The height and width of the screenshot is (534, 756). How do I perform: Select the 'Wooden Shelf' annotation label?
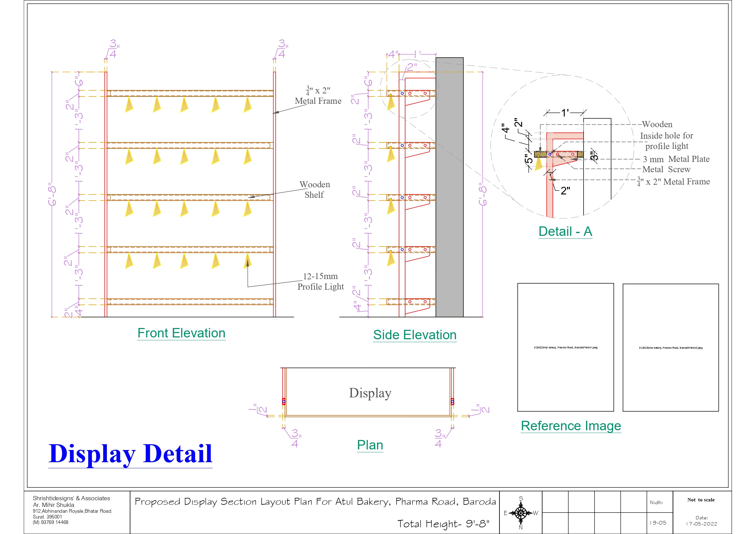click(314, 190)
